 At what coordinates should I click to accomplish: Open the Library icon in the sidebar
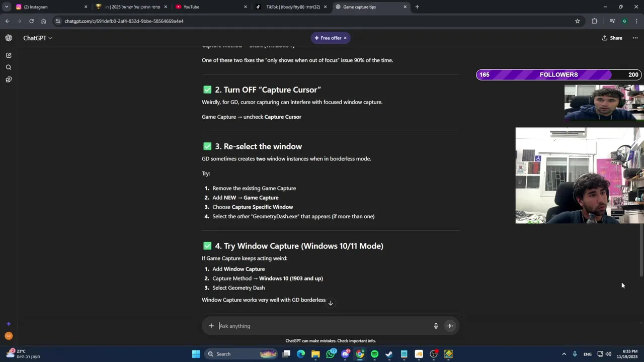pos(9,79)
